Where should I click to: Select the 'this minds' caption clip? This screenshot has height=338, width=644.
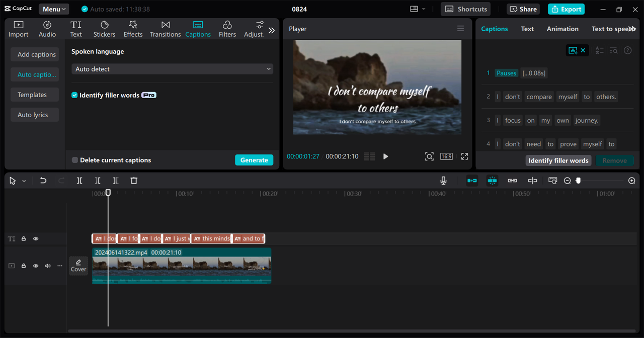tap(211, 238)
